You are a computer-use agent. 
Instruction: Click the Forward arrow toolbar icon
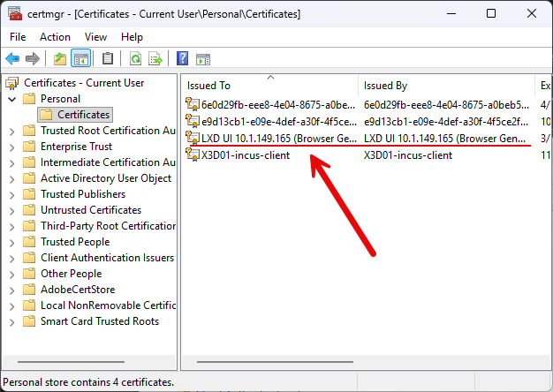click(33, 58)
